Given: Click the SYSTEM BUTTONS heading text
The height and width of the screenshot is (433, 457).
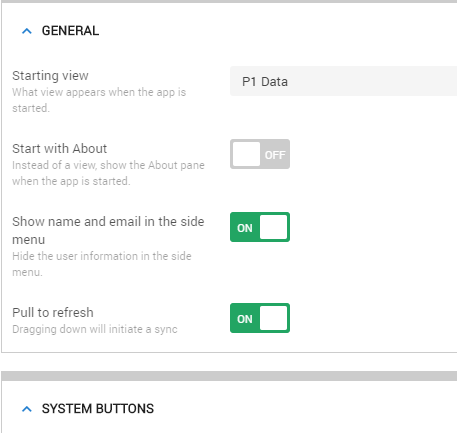Looking at the screenshot, I should [x=98, y=409].
